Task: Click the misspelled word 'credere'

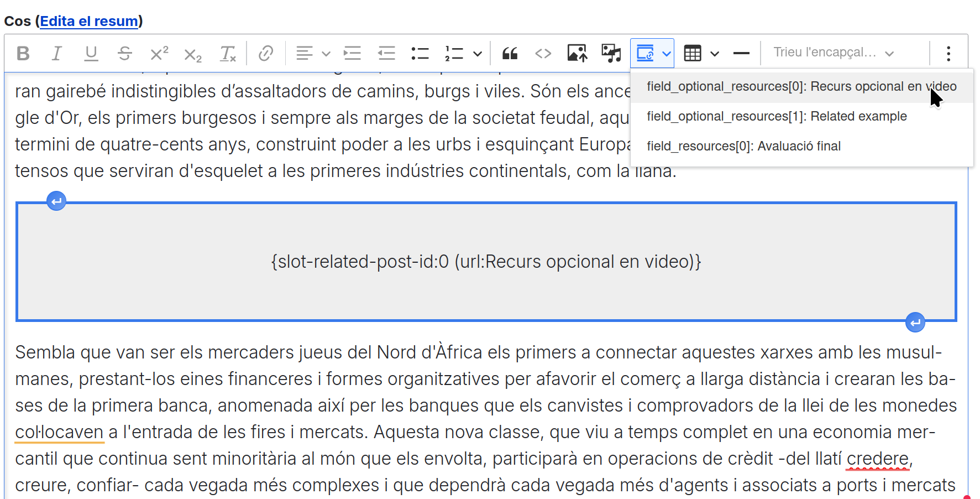Action: 878,459
